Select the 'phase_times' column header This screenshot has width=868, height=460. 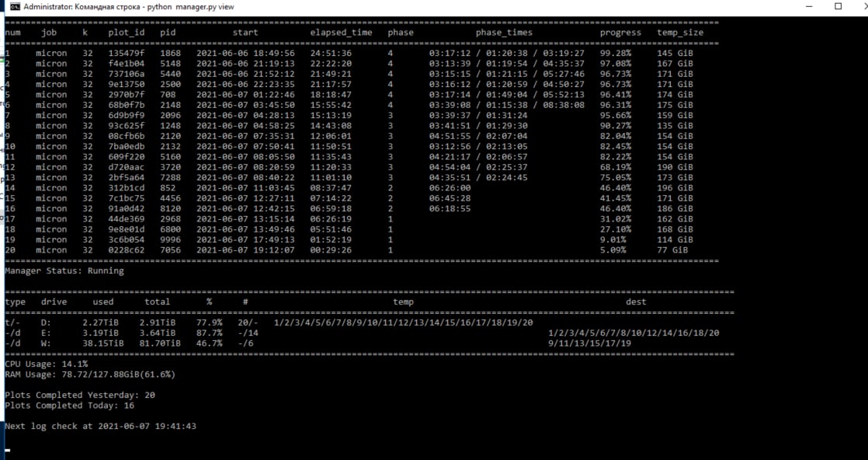[x=504, y=33]
